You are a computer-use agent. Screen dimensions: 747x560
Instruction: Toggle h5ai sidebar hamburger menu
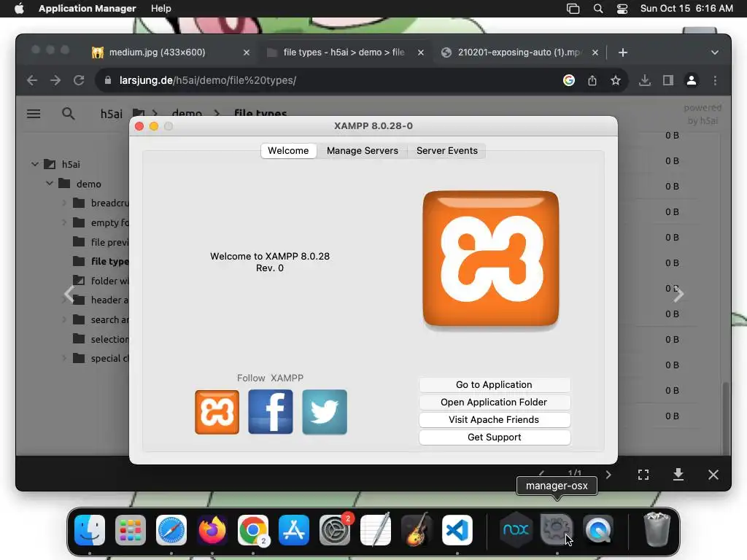(34, 114)
